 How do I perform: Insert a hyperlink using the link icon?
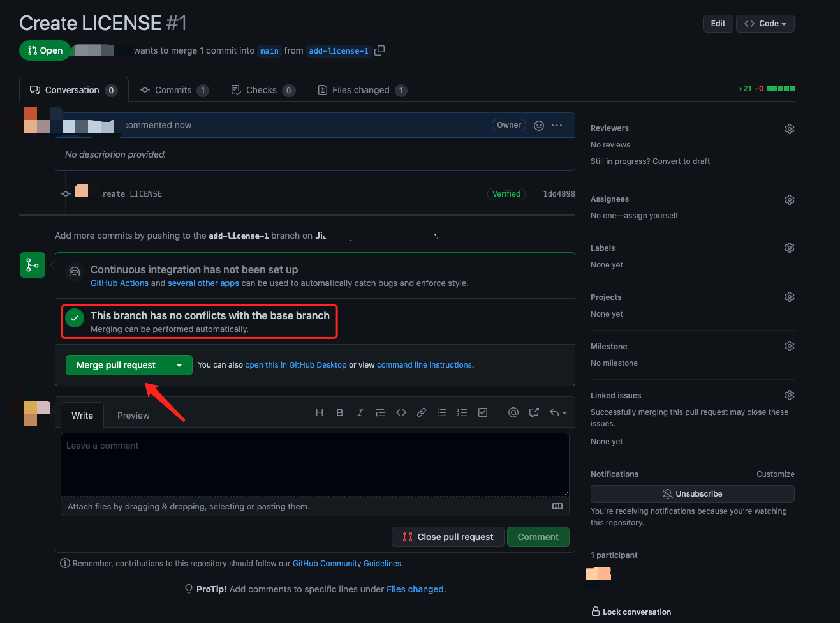(x=422, y=412)
